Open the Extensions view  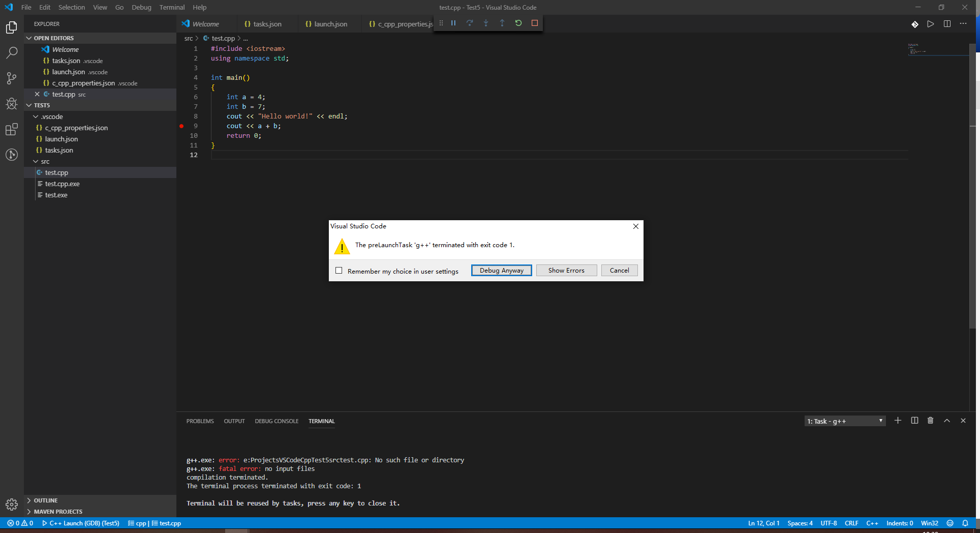pyautogui.click(x=12, y=129)
